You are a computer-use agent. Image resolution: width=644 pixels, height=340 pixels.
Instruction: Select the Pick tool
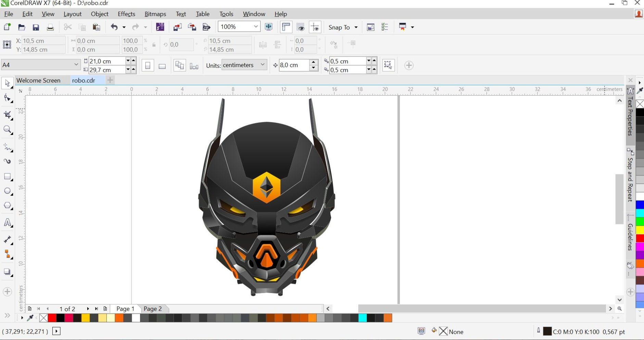coord(7,83)
